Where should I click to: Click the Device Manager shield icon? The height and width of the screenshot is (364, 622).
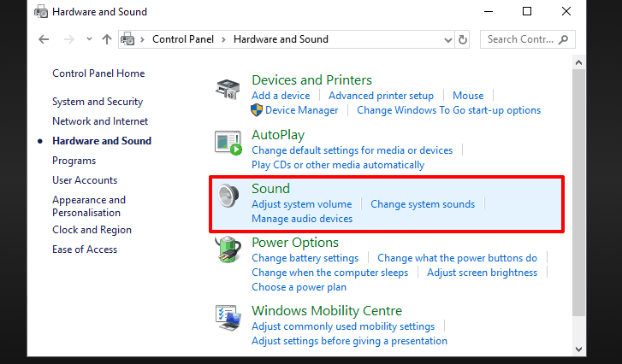257,110
